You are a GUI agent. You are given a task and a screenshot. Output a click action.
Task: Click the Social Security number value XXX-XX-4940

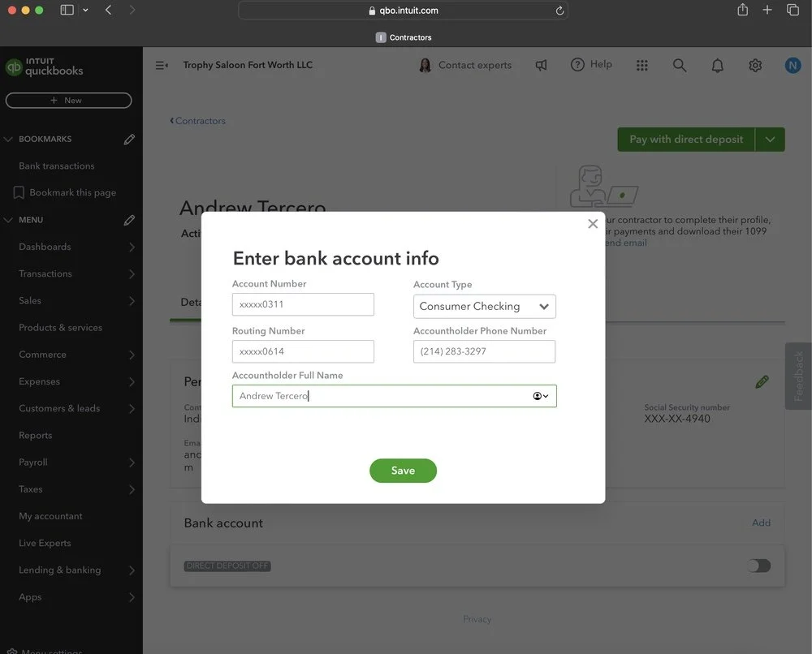pyautogui.click(x=677, y=419)
